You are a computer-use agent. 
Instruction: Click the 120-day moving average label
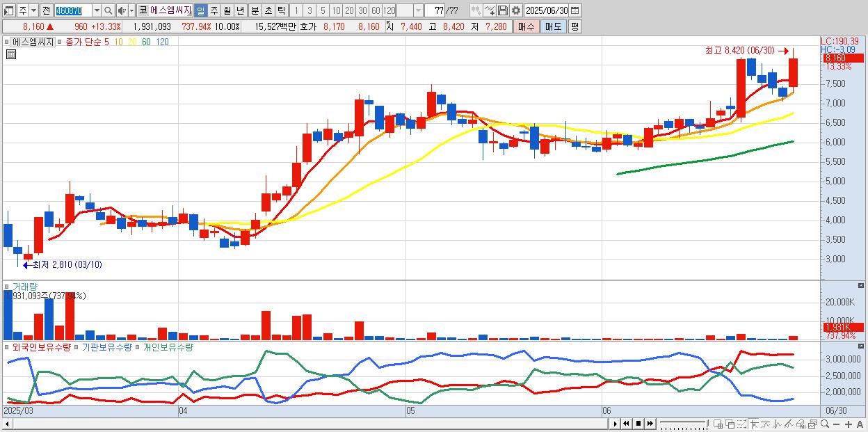click(x=162, y=42)
